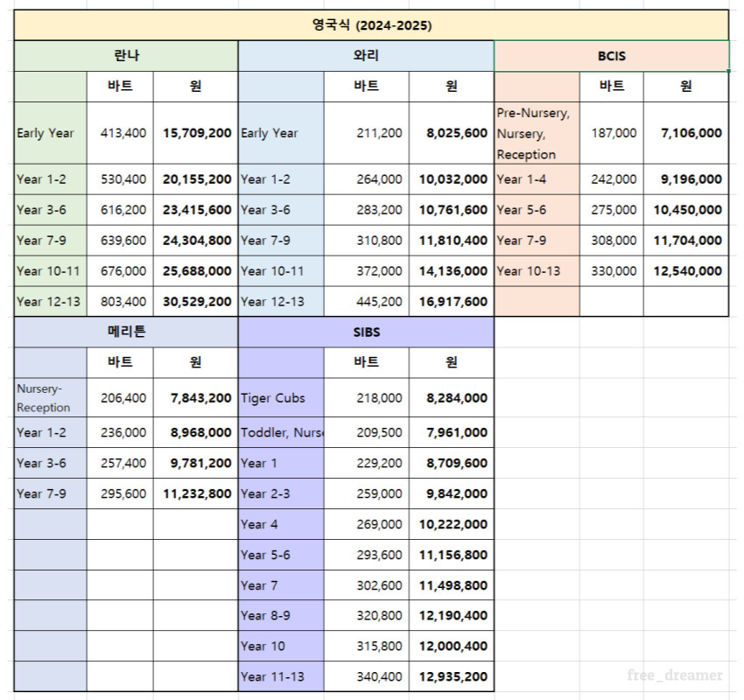The width and height of the screenshot is (744, 700).
Task: Click the 14,136,000 cell
Action: tap(452, 270)
